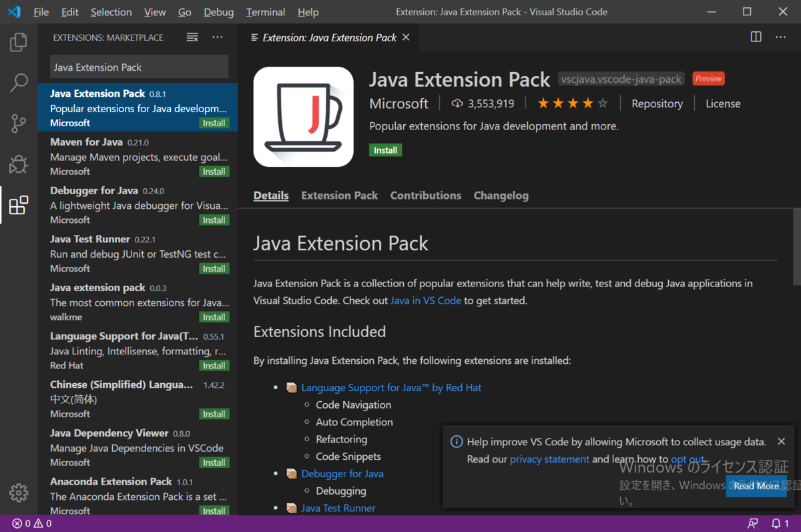Click the Repository link
801x532 pixels.
click(657, 103)
